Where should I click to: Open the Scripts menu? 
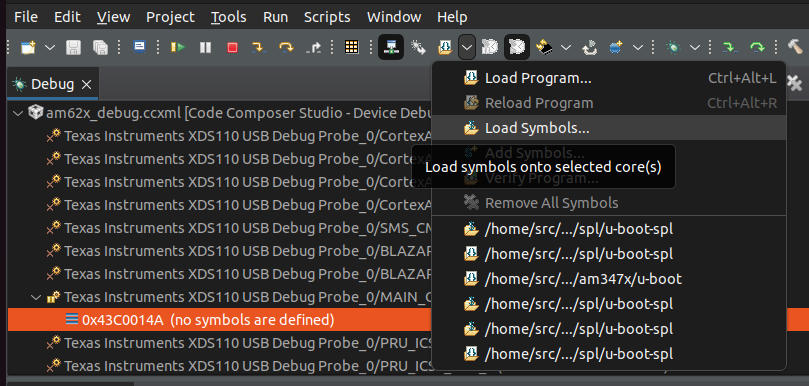[327, 17]
